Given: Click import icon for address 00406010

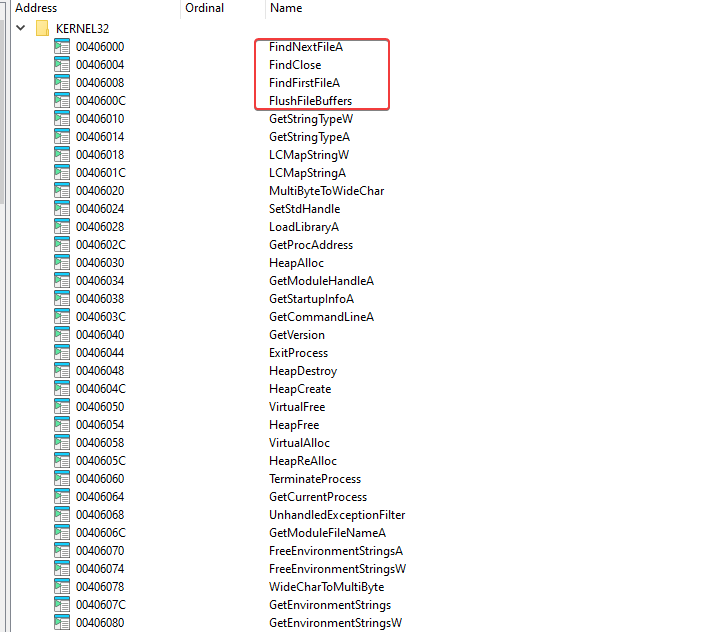Looking at the screenshot, I should click(62, 119).
